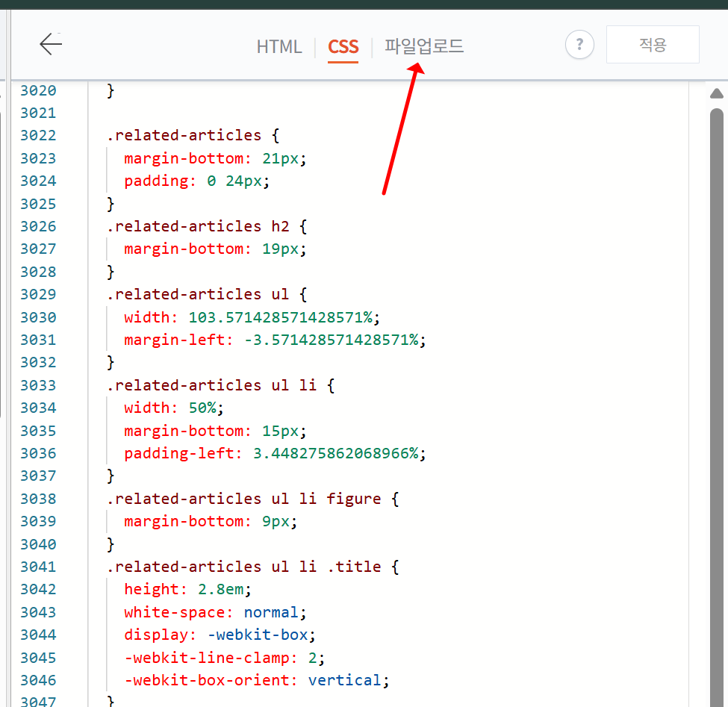Open the 파일업로드 tab
The image size is (728, 707).
click(x=424, y=46)
